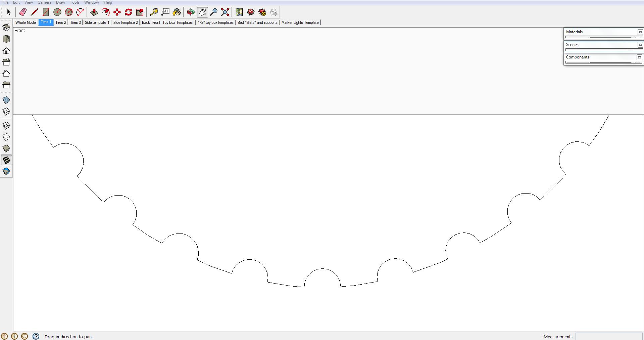Select the Text label tool
Screen dimensions: 644x340
coord(165,12)
